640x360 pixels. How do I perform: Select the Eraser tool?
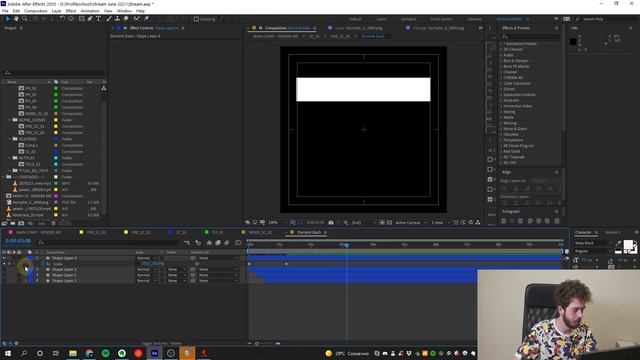[x=126, y=19]
